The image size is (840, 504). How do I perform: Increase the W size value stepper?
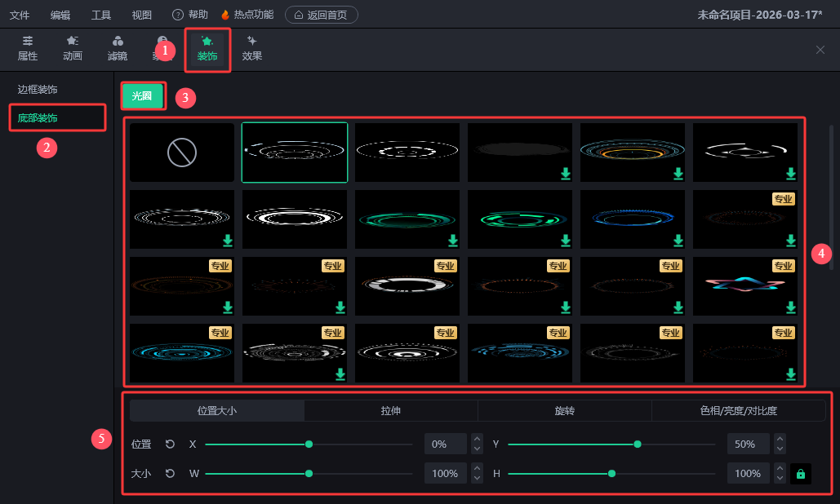[x=478, y=468]
